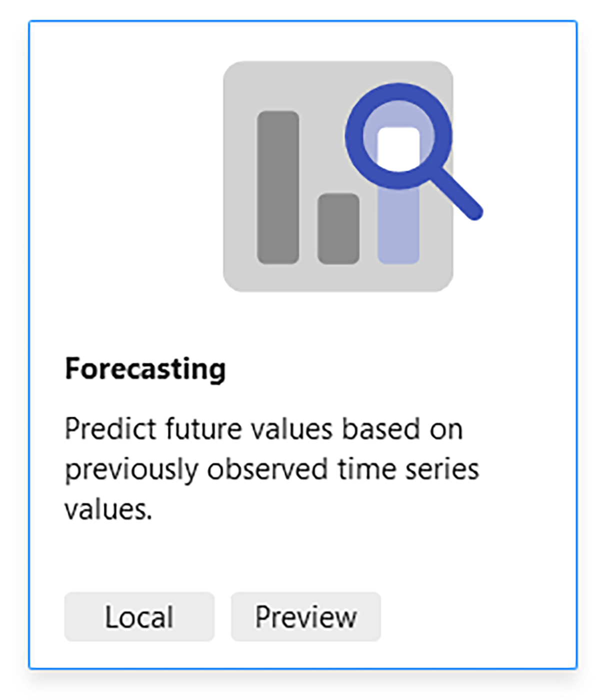
Task: Click the Forecasting bar chart icon
Action: pyautogui.click(x=338, y=176)
